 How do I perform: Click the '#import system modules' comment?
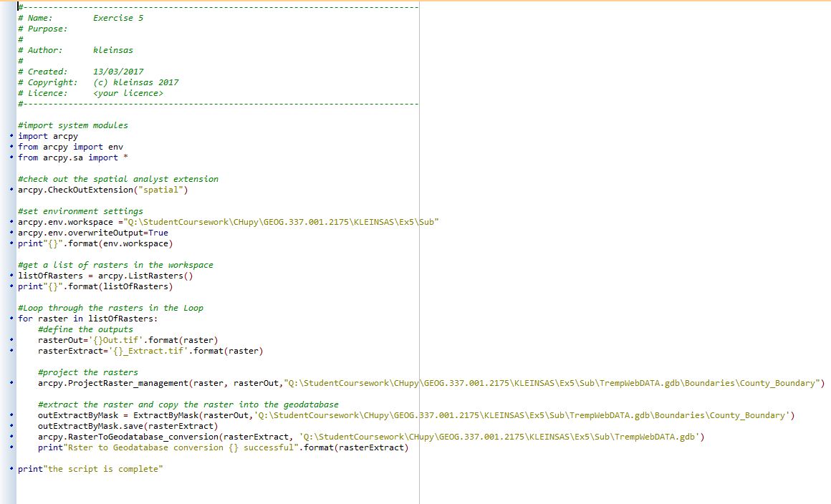pos(73,125)
